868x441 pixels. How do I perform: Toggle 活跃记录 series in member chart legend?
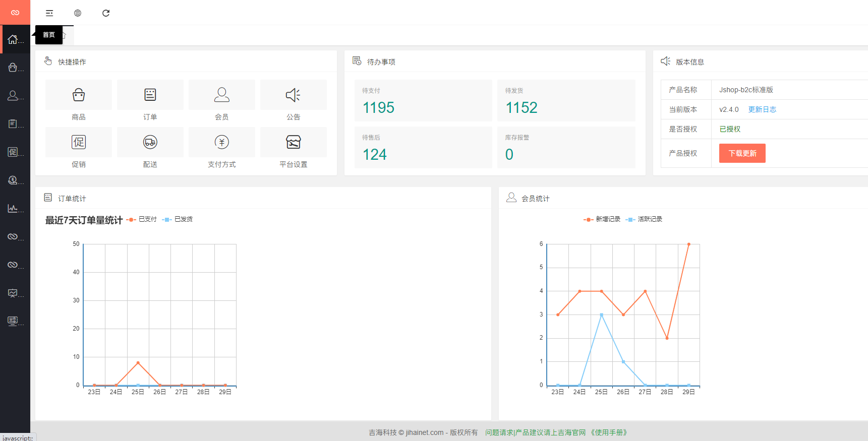click(x=644, y=219)
